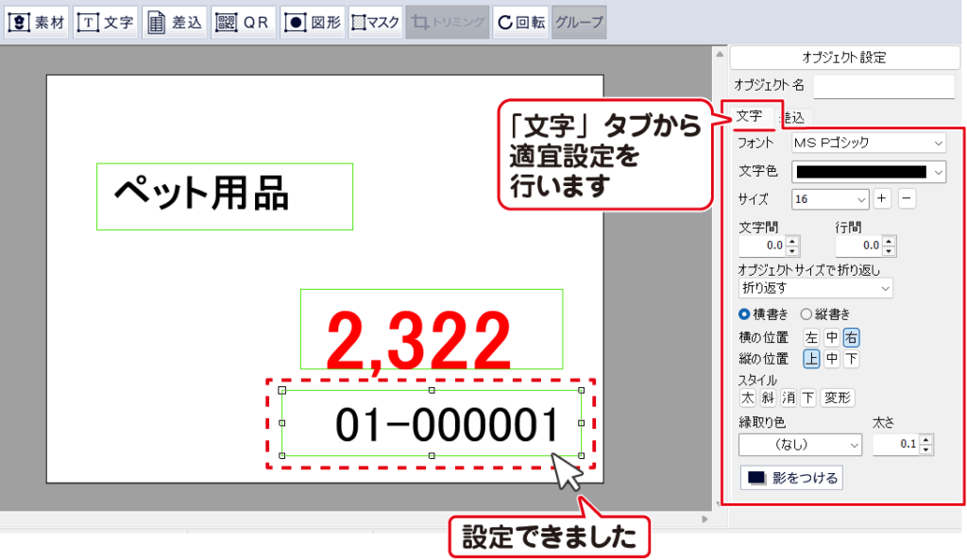This screenshot has width=967, height=560.
Task: Click the 影をつける shadow button
Action: 791,478
